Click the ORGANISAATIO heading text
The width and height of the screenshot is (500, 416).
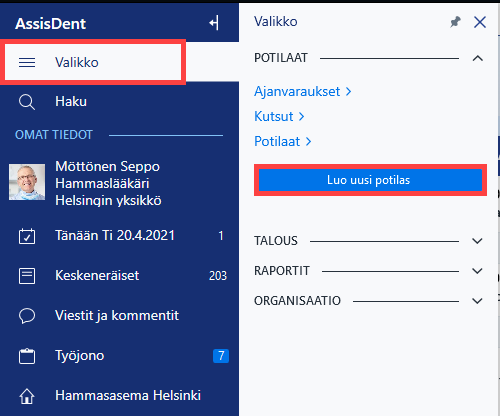(297, 301)
